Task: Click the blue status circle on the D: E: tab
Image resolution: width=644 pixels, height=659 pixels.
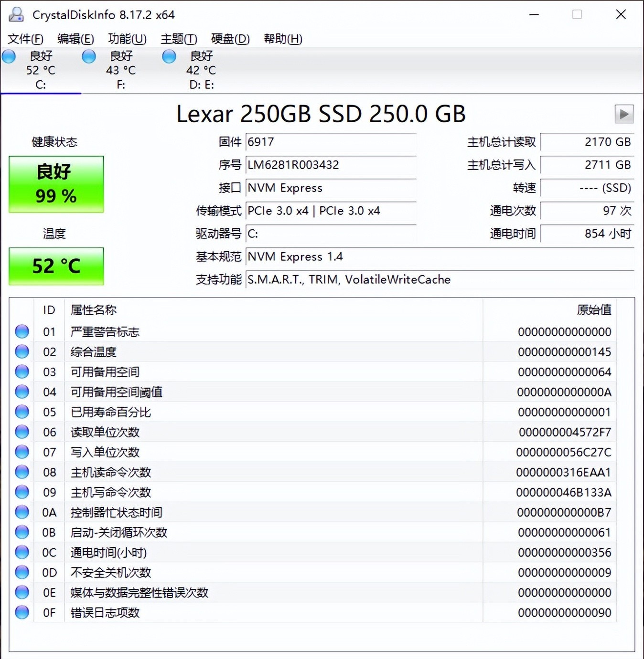Action: [x=169, y=56]
